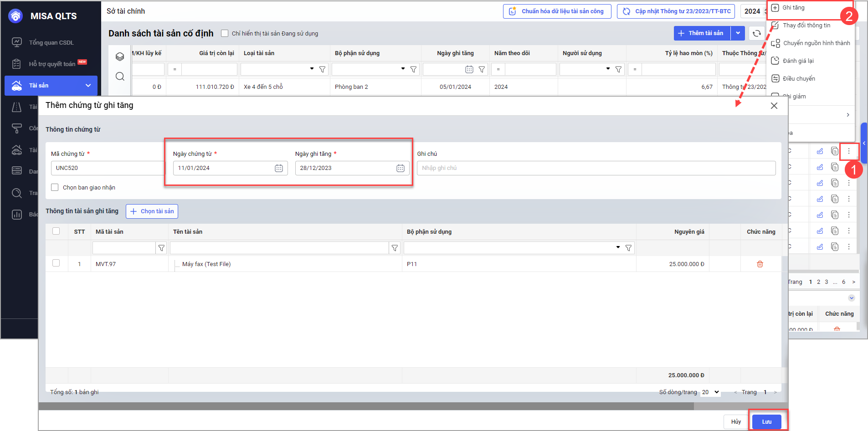Close the Thêm chứng từ ghi tăng dialog
The image size is (868, 431).
point(774,106)
